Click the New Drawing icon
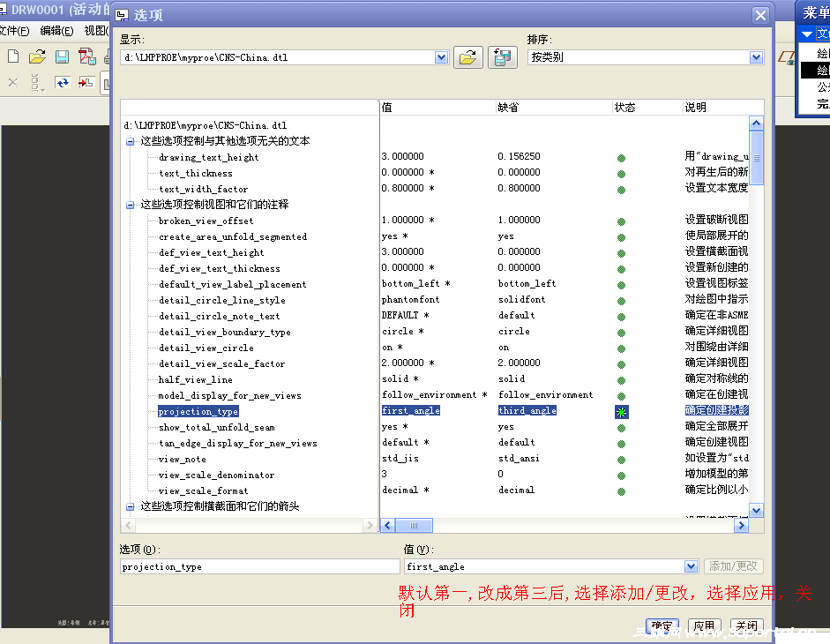 (x=12, y=55)
